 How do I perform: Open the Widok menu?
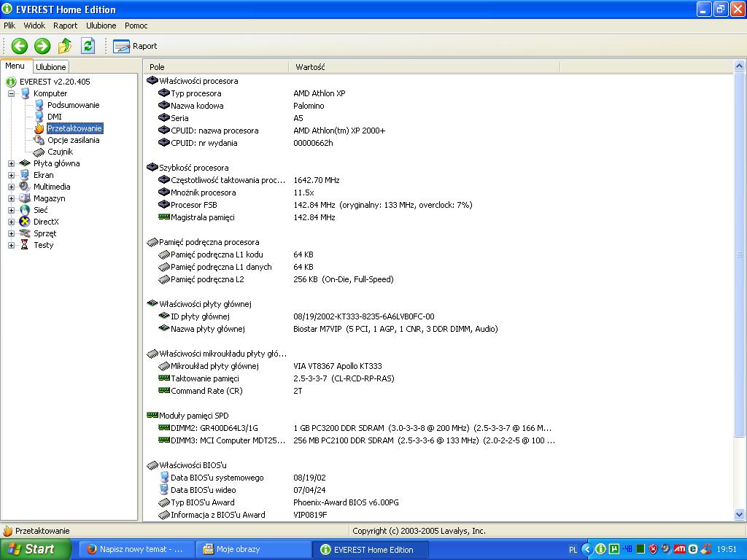[34, 26]
